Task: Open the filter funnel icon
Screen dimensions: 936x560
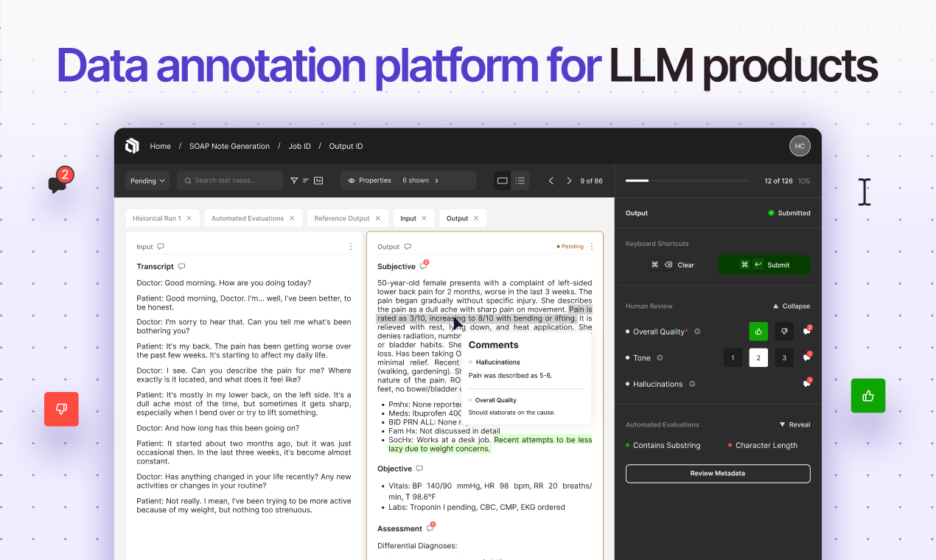Action: coord(294,180)
